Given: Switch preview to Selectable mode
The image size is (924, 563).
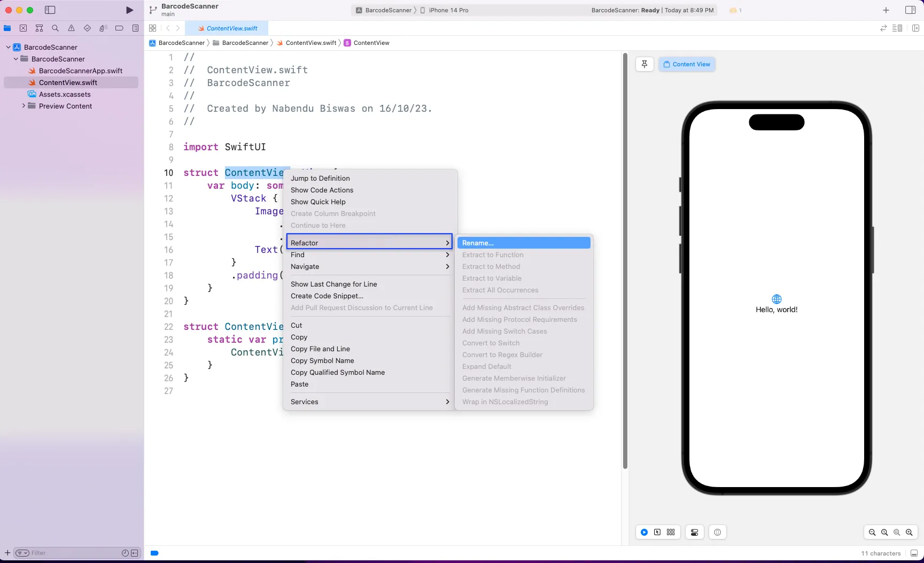Looking at the screenshot, I should click(657, 532).
